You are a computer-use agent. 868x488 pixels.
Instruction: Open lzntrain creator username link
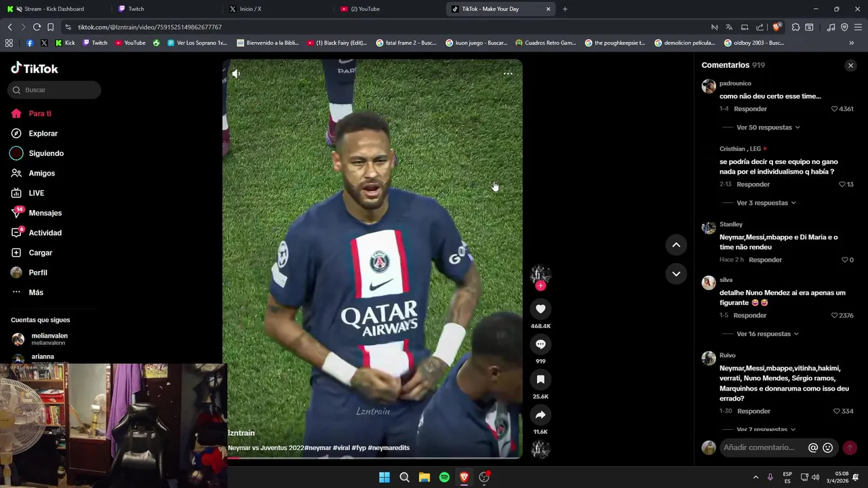pos(241,433)
